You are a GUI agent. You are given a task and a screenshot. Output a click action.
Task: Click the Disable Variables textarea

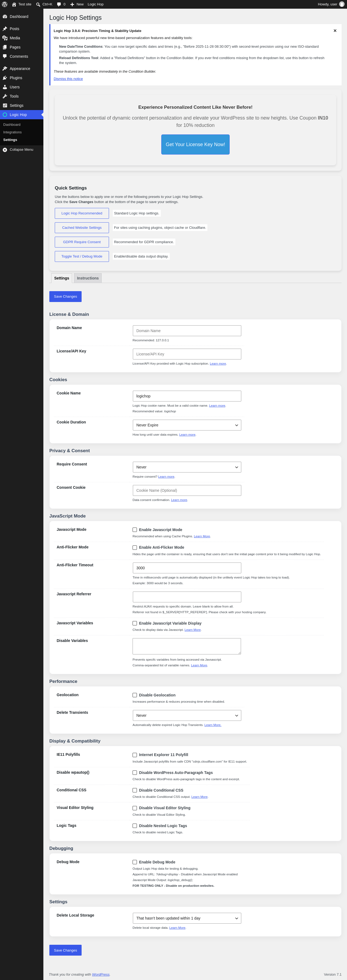pyautogui.click(x=187, y=646)
